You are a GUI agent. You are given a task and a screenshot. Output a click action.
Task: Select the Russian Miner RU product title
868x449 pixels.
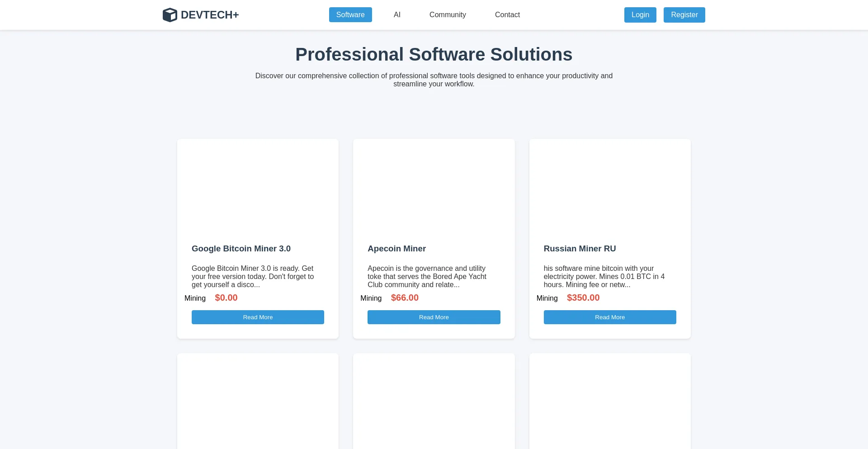[580, 249]
